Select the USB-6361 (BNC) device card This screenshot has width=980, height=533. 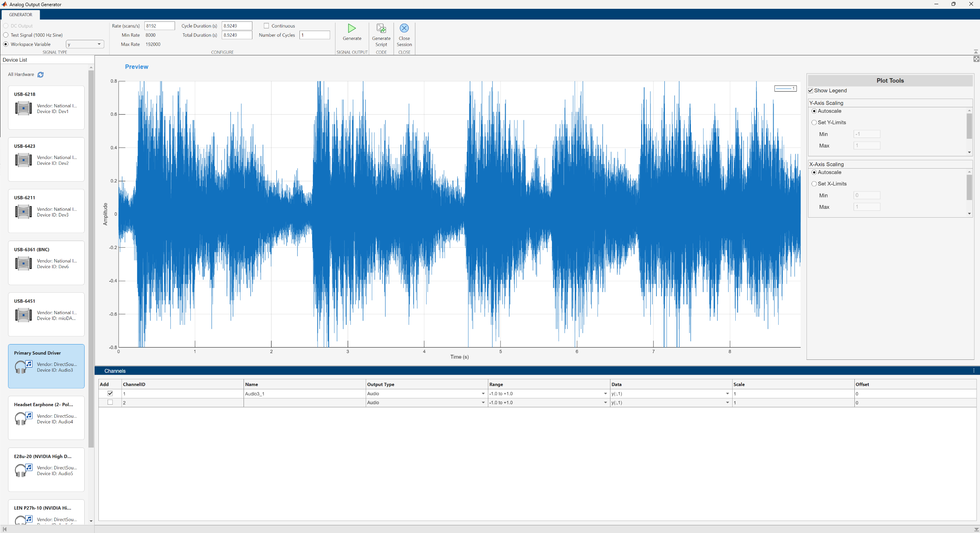[x=46, y=262]
